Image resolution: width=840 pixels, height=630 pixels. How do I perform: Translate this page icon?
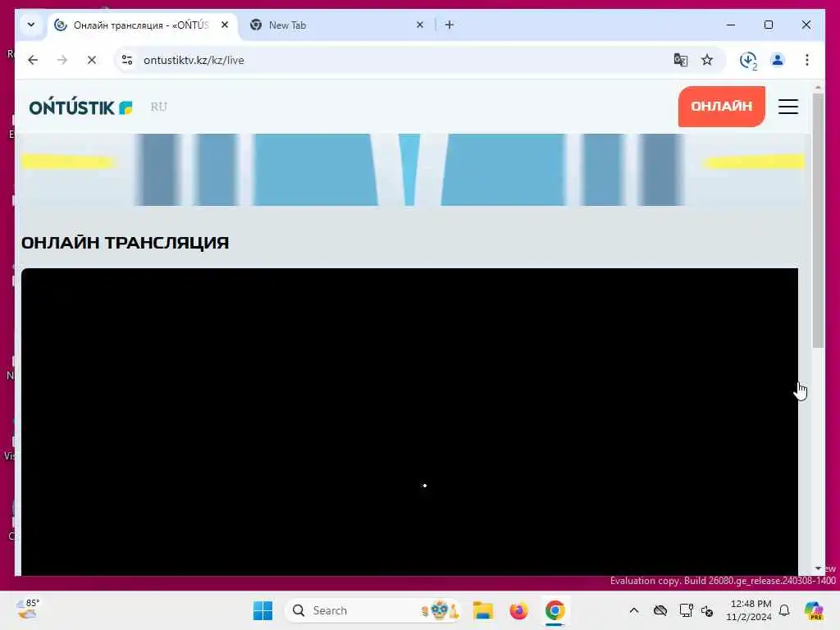[x=680, y=60]
